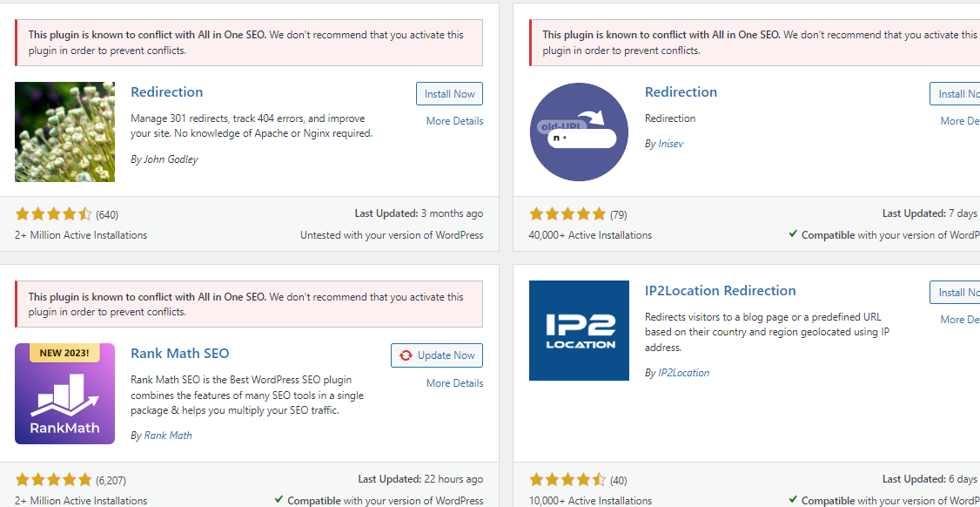Click the flower thumbnail of Redirection plugin

pyautogui.click(x=64, y=132)
